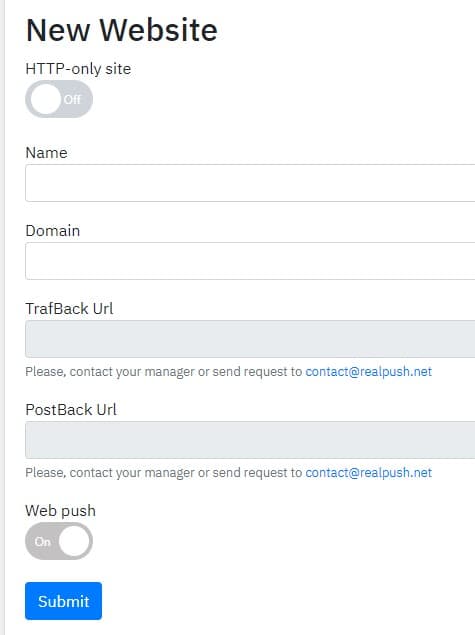The width and height of the screenshot is (475, 635).
Task: Click the Domain field label
Action: (x=53, y=231)
